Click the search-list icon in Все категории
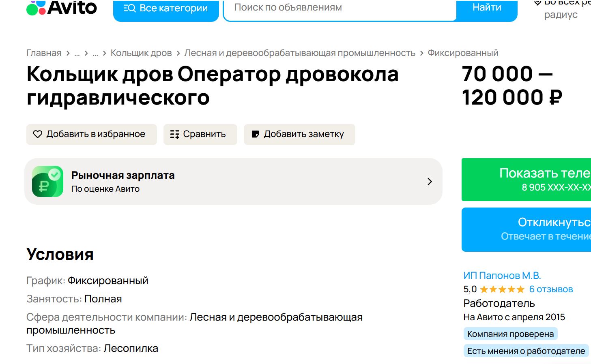 (129, 8)
